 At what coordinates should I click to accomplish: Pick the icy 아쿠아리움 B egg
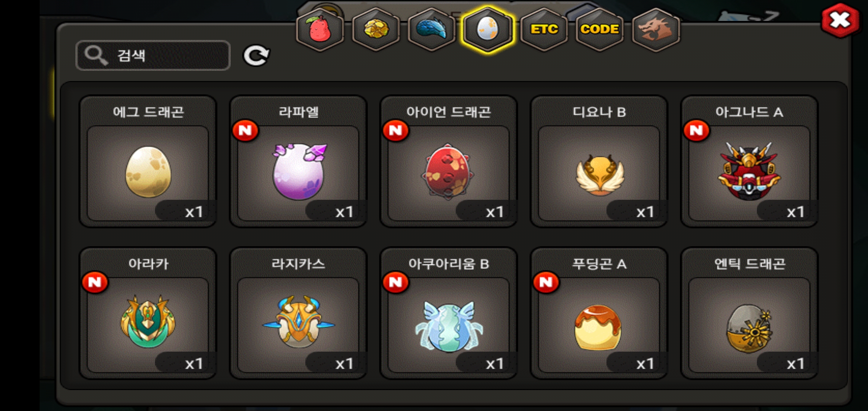448,313
